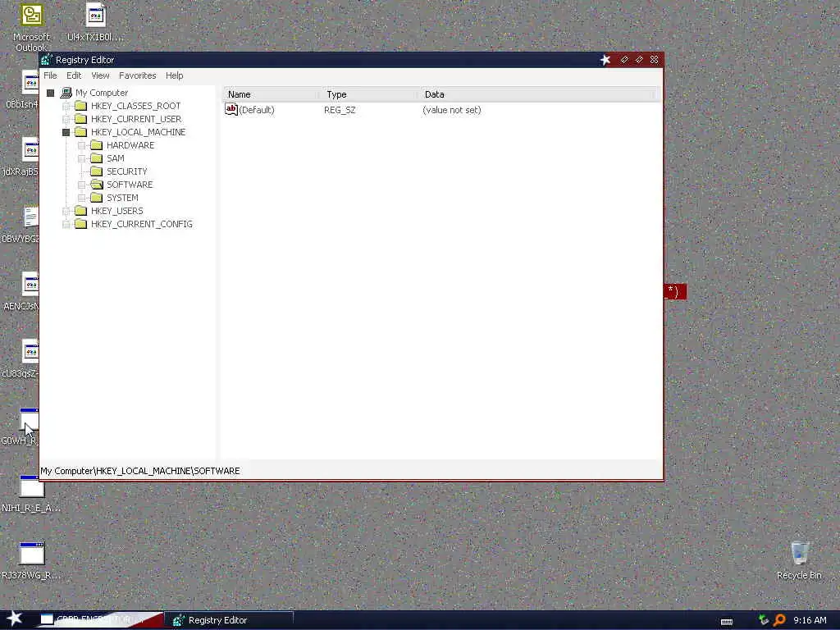The image size is (840, 630).
Task: Click the REG_SZ type cell
Action: (x=340, y=110)
